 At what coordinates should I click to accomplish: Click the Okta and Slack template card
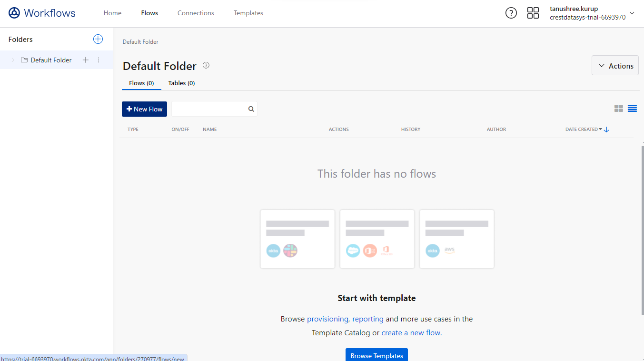(x=297, y=239)
